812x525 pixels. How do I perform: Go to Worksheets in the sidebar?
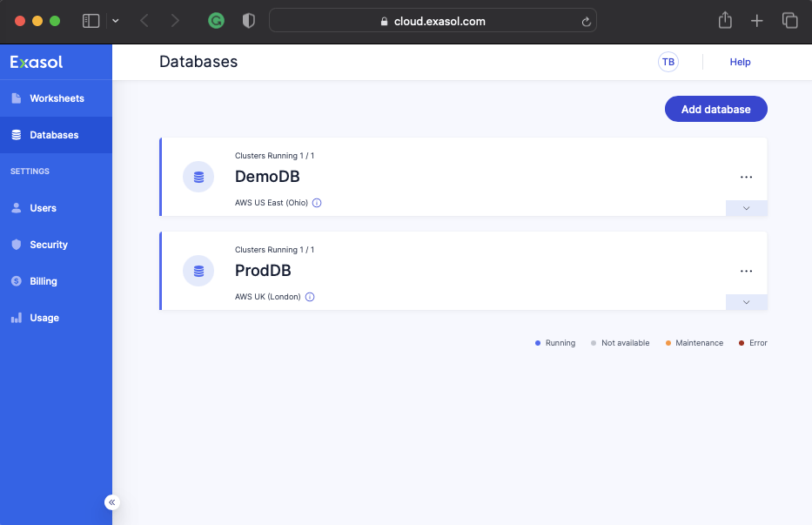coord(57,98)
